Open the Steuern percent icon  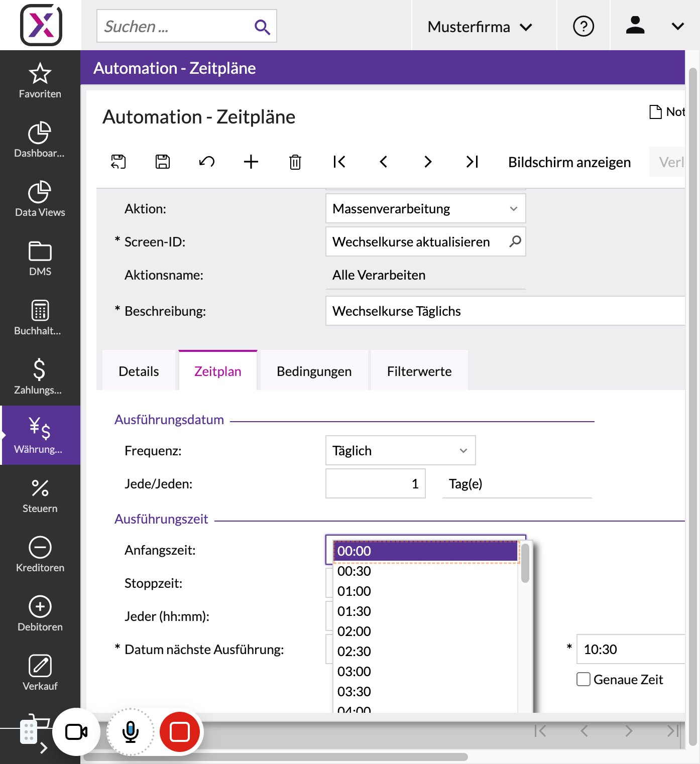coord(40,488)
